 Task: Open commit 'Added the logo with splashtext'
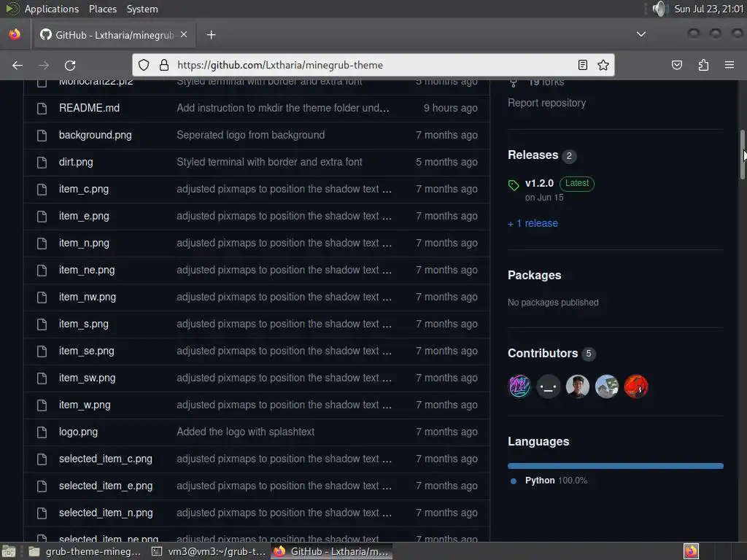click(245, 432)
